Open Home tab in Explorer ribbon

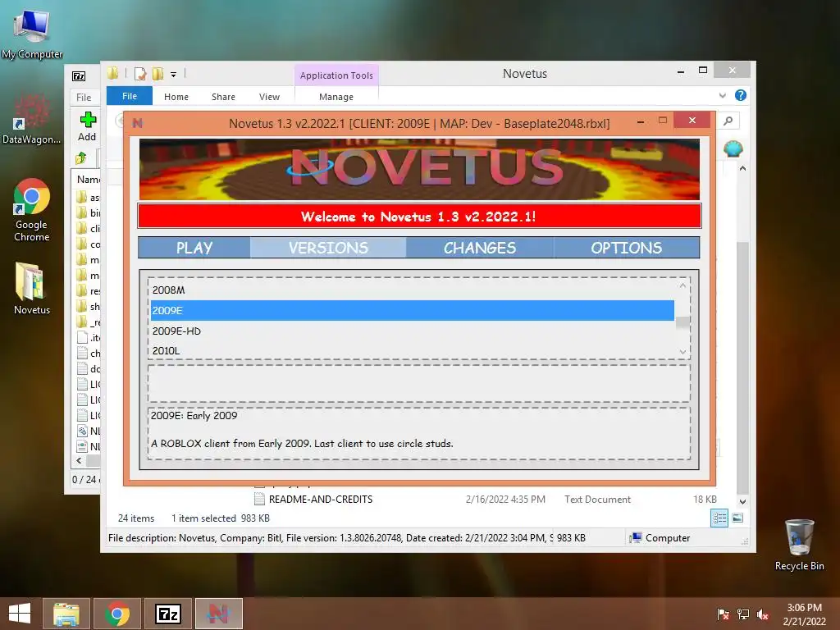[x=176, y=97]
